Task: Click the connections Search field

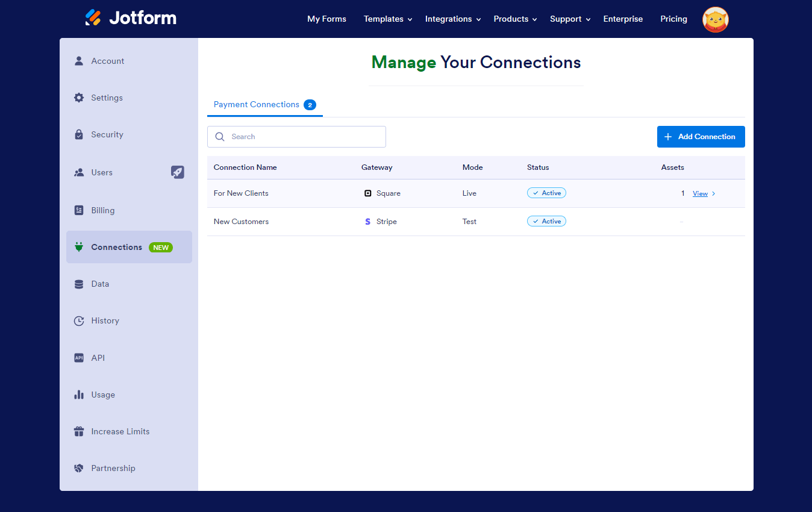Action: [296, 137]
